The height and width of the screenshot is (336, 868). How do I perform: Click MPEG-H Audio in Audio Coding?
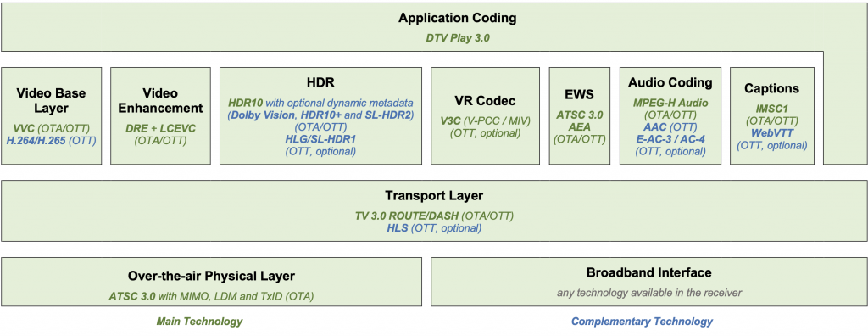[670, 104]
